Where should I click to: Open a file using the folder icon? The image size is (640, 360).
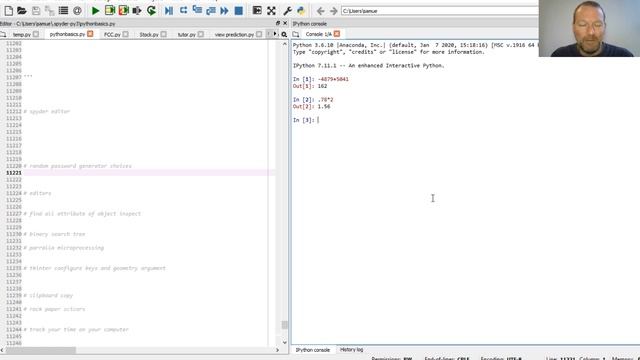[x=22, y=11]
